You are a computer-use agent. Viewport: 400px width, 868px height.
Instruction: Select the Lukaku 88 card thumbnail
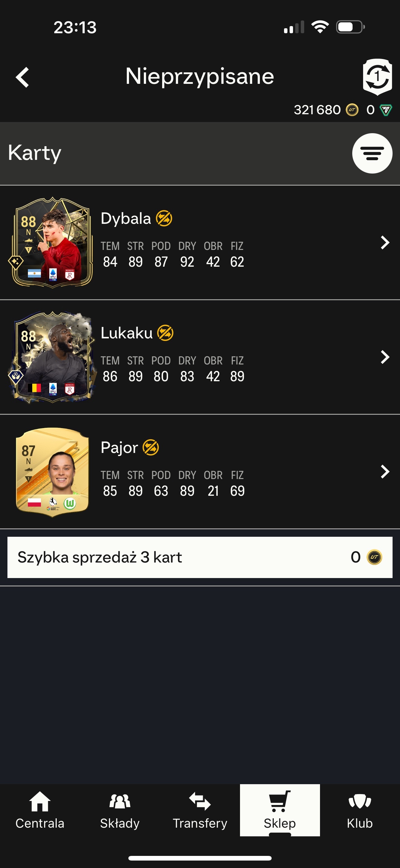[x=51, y=357]
